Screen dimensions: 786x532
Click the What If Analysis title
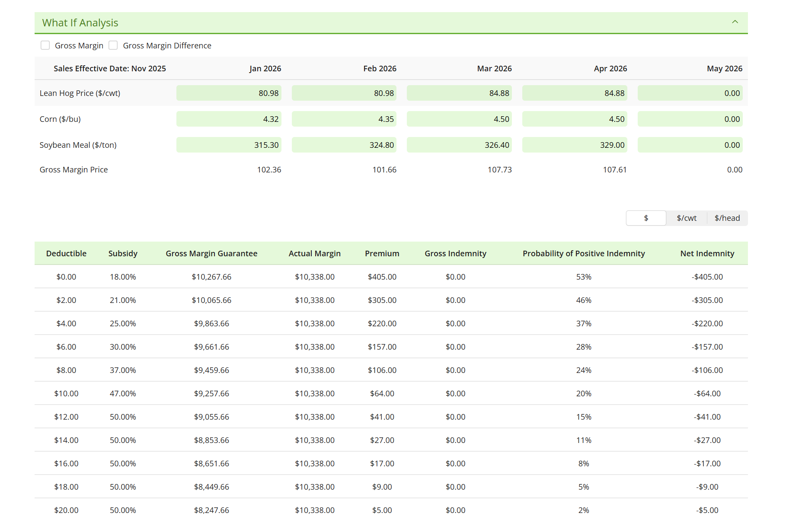(80, 23)
